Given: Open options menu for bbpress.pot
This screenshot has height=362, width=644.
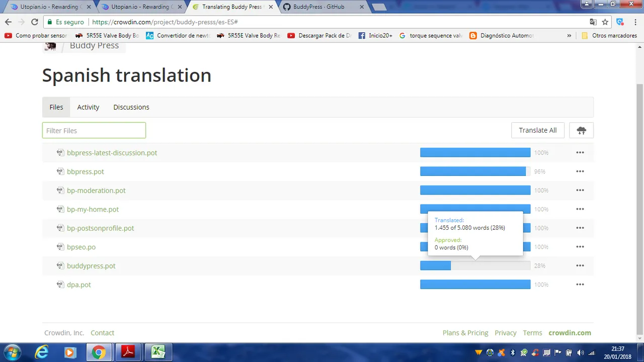Looking at the screenshot, I should pyautogui.click(x=580, y=171).
